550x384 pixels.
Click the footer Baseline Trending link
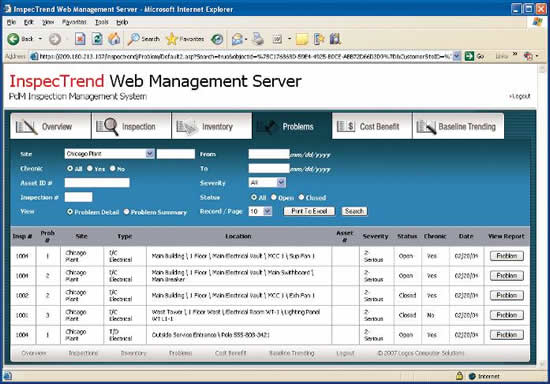(291, 353)
